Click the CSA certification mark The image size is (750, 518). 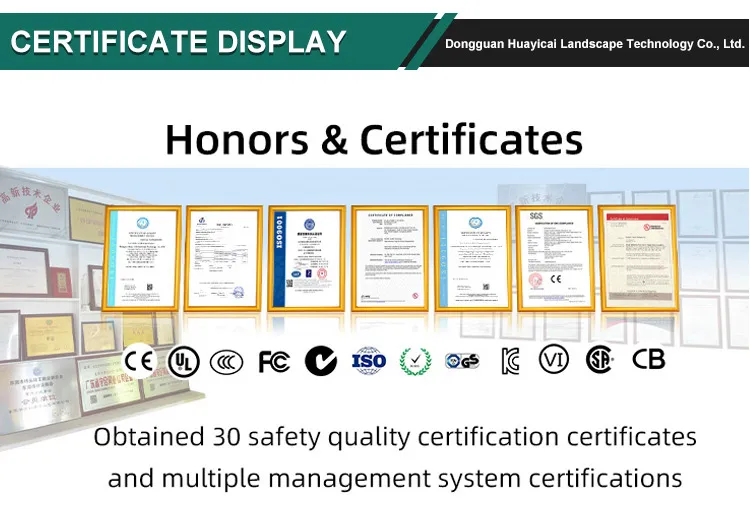pyautogui.click(x=599, y=360)
